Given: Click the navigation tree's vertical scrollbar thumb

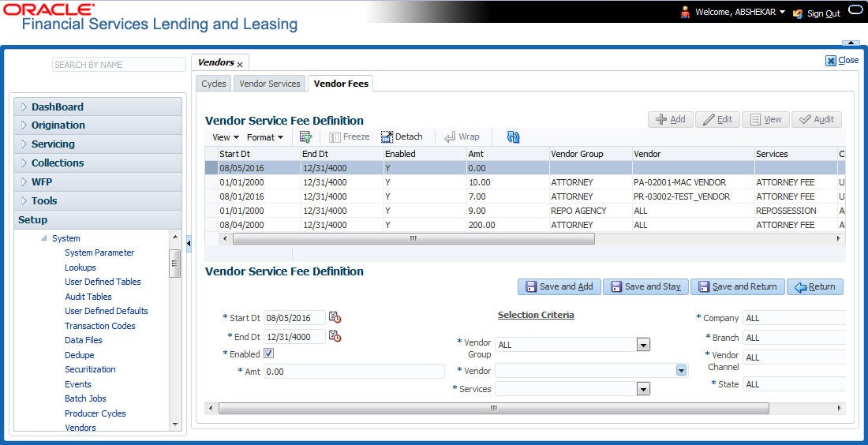Looking at the screenshot, I should (175, 263).
